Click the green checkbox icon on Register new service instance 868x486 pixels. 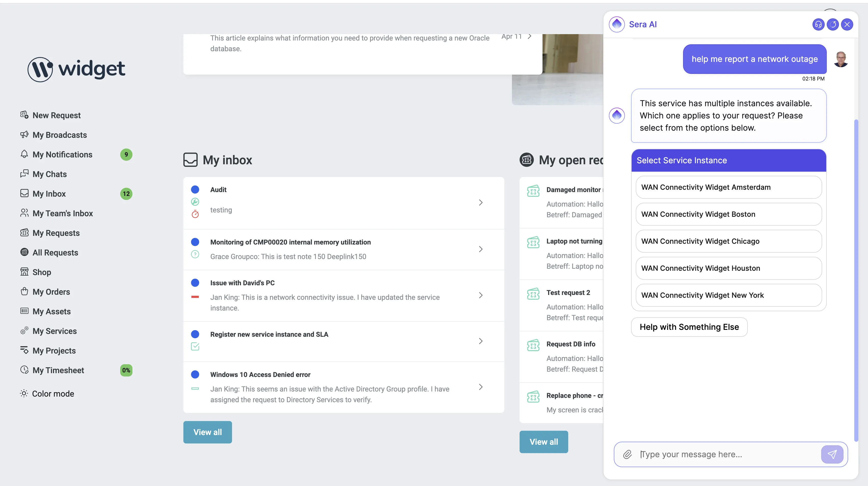click(195, 346)
